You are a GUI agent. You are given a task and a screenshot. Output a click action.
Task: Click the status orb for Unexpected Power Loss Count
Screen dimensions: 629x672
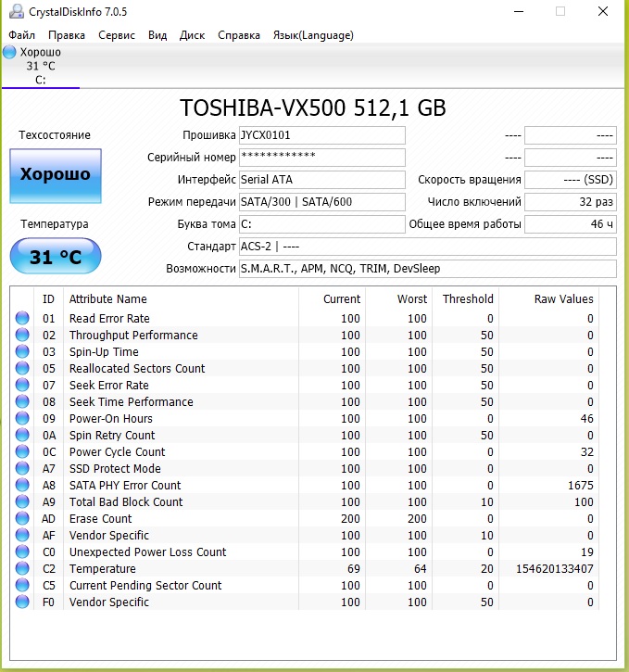22,552
